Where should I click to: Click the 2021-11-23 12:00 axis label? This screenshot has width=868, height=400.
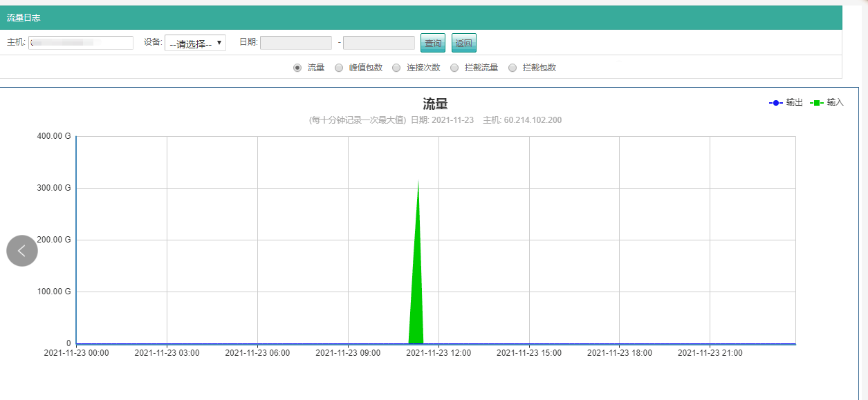click(438, 352)
